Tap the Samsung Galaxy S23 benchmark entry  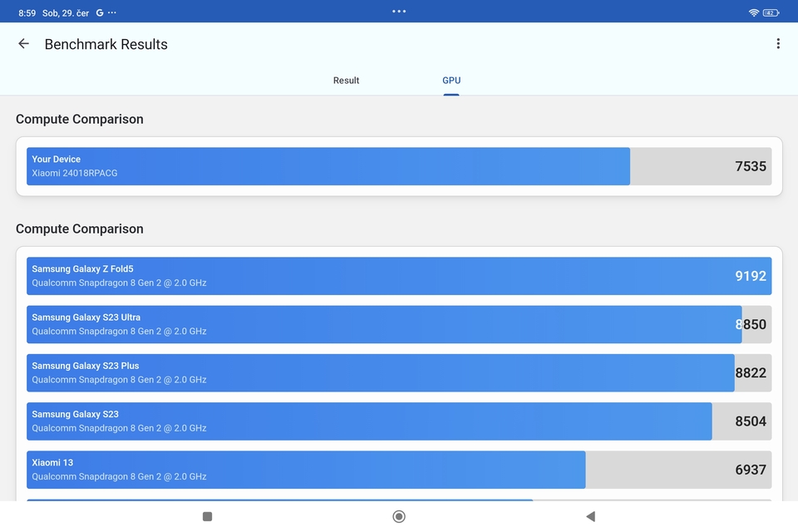click(371, 421)
